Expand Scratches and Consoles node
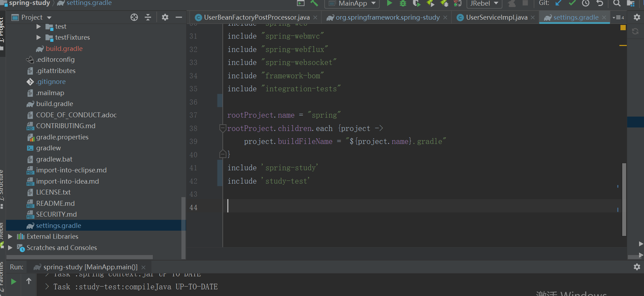This screenshot has width=644, height=296. click(10, 248)
